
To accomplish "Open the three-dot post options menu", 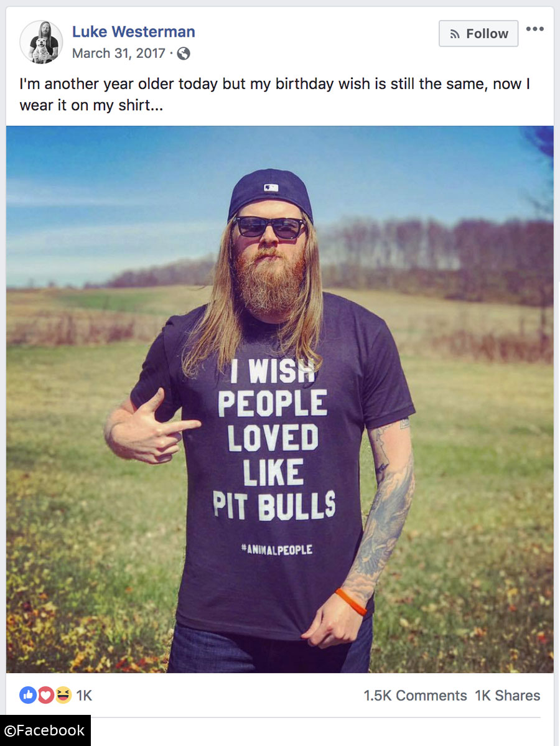I will pos(534,29).
